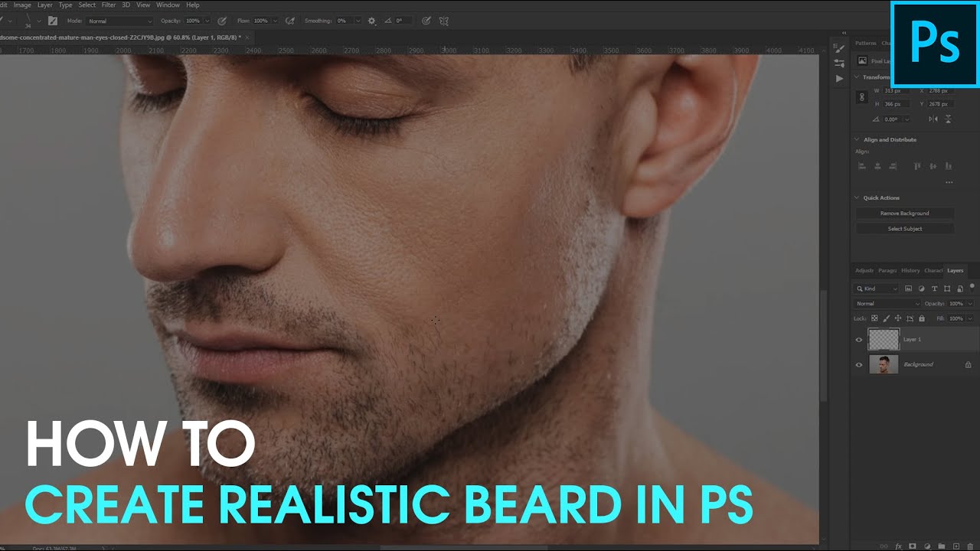The width and height of the screenshot is (980, 551).
Task: Open Properties sliders icon in dock
Action: coord(839,63)
